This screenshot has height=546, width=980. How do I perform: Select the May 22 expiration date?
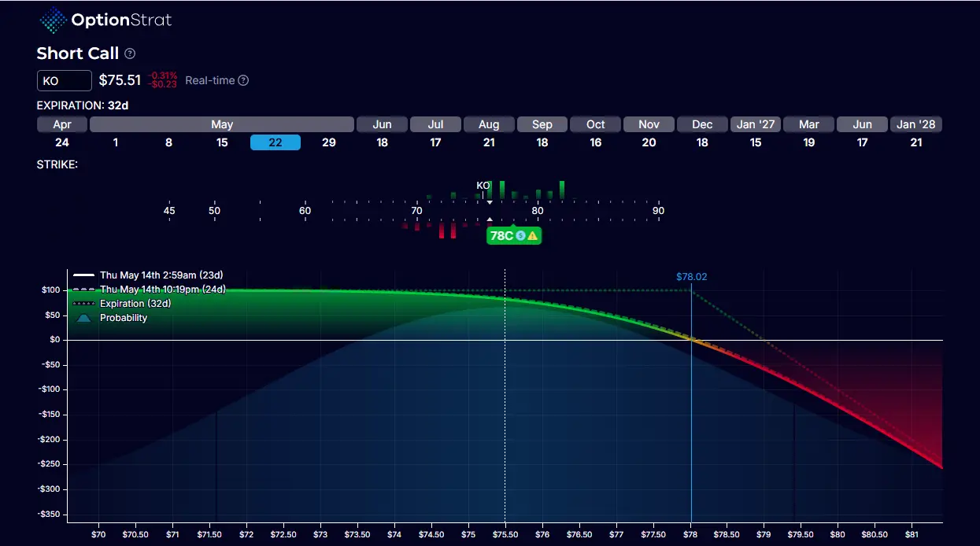pos(276,142)
